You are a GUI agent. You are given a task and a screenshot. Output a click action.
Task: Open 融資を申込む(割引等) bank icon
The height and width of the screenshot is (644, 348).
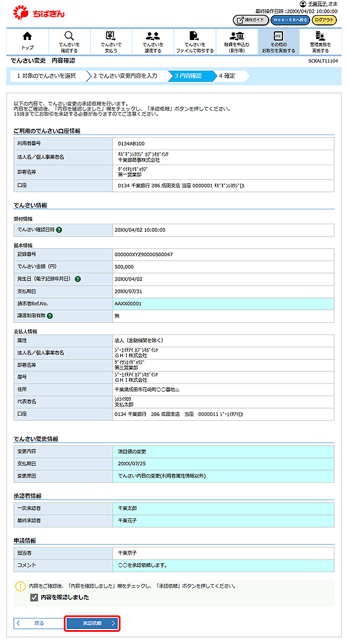(x=236, y=41)
